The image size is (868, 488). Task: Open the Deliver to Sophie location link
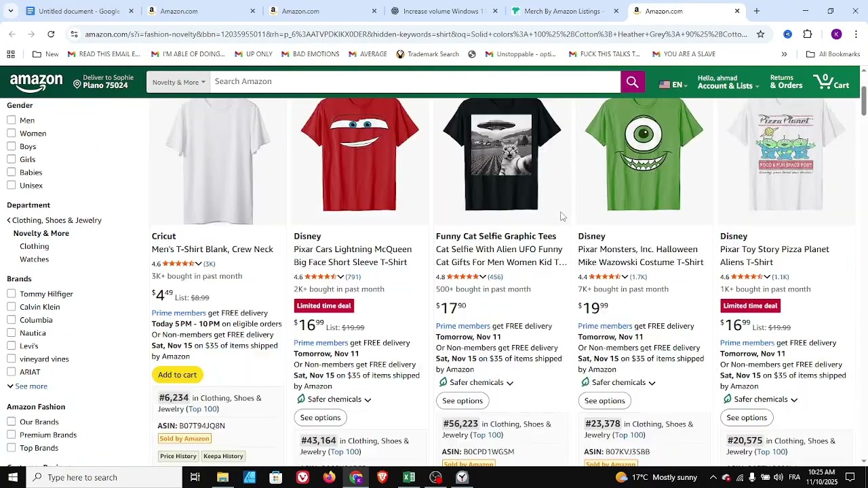[x=104, y=82]
